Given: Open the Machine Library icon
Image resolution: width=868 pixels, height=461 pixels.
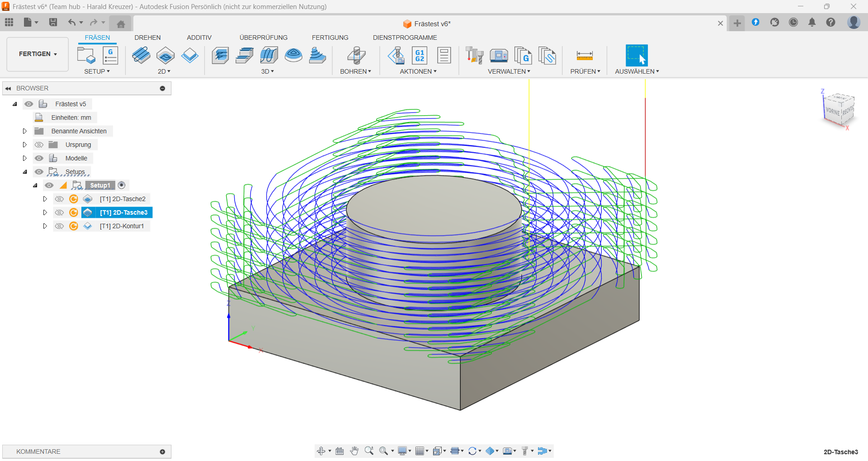Looking at the screenshot, I should click(499, 56).
